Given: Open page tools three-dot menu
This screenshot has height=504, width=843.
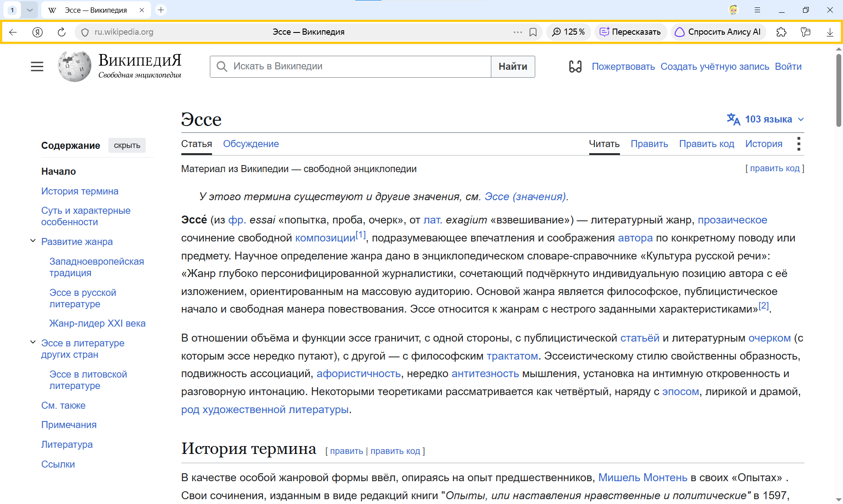Looking at the screenshot, I should [x=799, y=144].
